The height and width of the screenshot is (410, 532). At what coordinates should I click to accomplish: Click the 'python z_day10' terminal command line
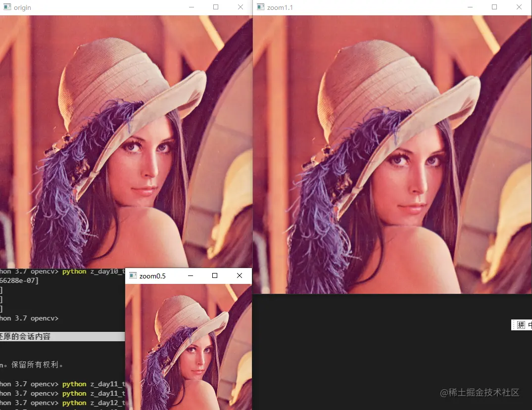click(x=62, y=272)
